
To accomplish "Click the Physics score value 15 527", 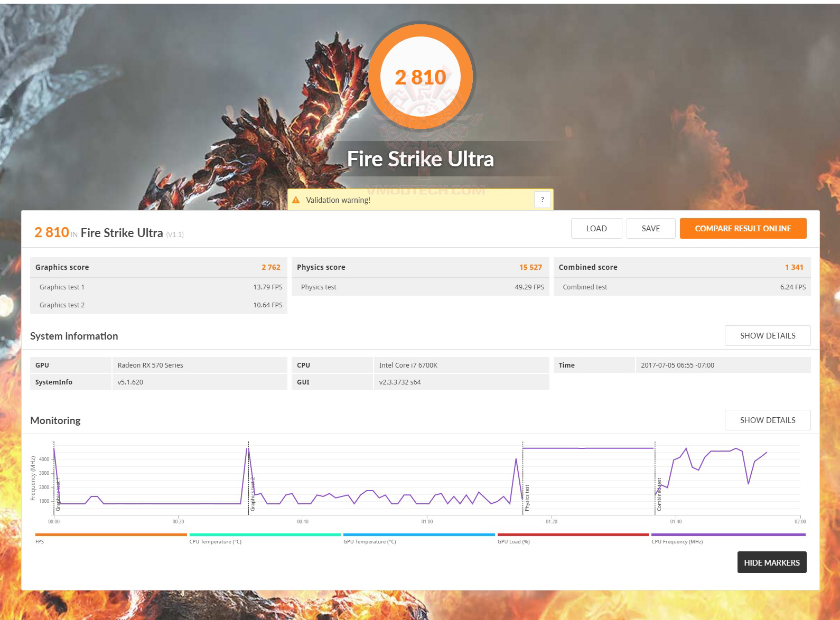I will point(530,267).
